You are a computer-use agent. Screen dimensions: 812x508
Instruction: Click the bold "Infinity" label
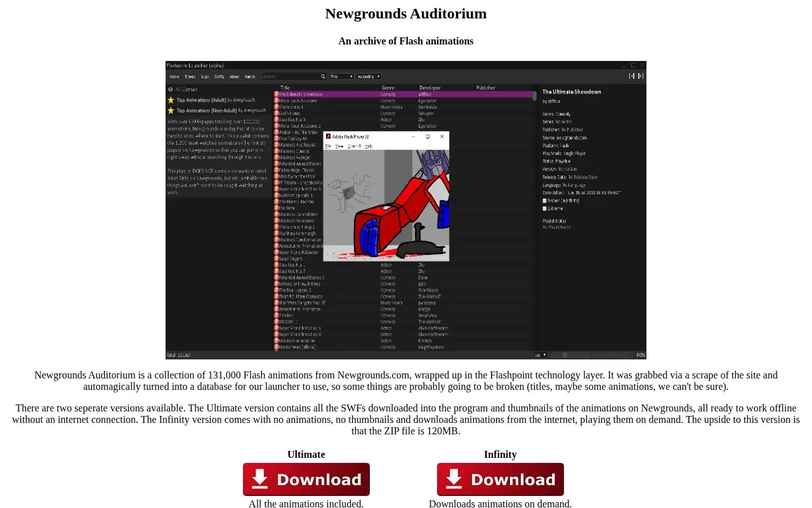tap(501, 455)
